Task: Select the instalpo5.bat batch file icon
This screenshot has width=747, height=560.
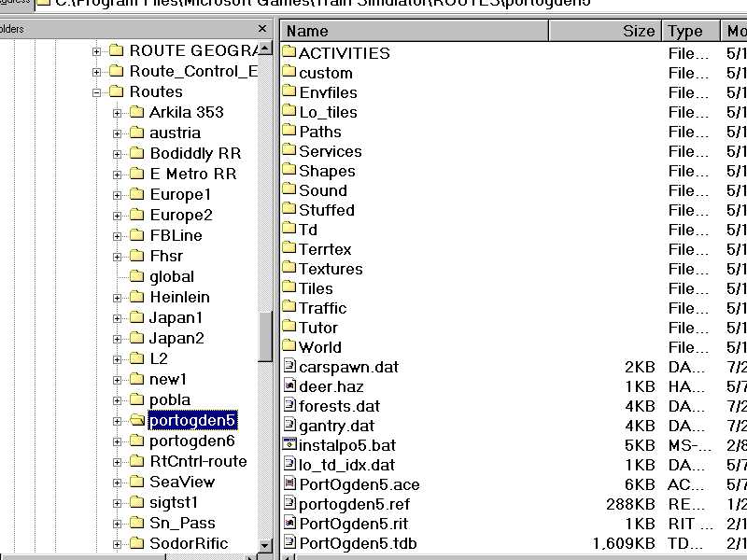Action: point(289,444)
